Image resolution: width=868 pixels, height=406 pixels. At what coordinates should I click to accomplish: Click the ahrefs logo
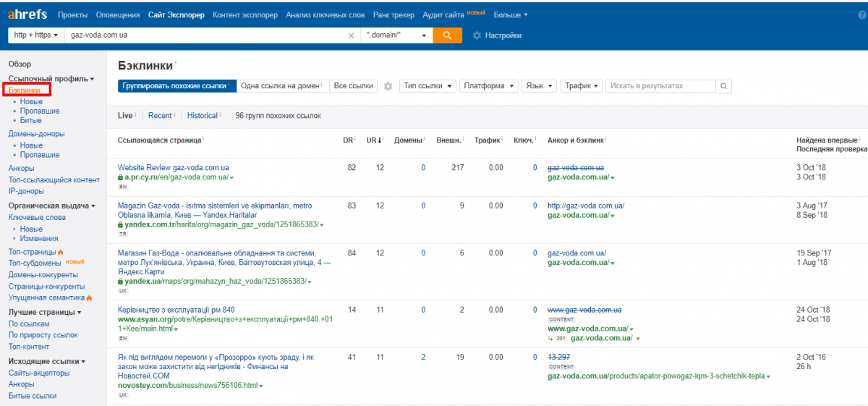(x=29, y=14)
